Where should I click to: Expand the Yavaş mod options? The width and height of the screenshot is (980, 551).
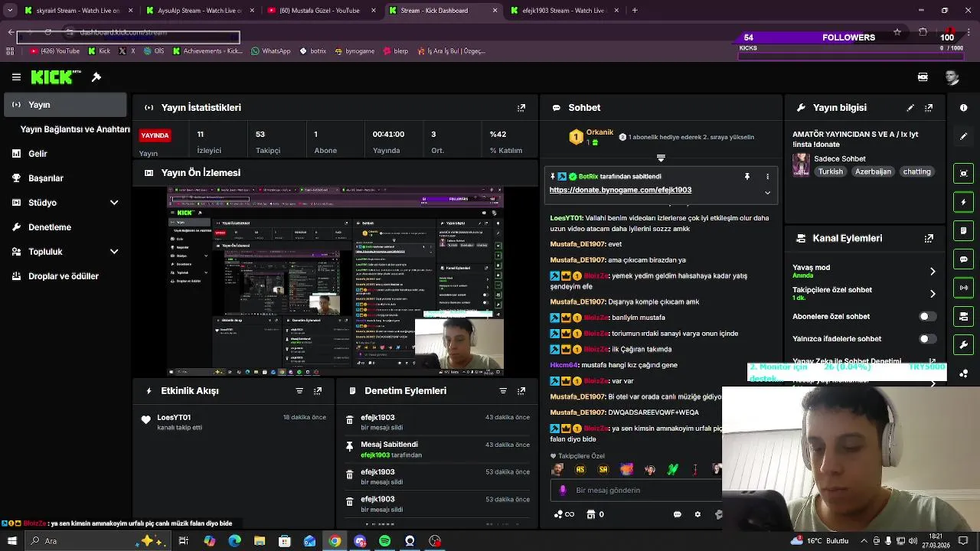point(933,272)
